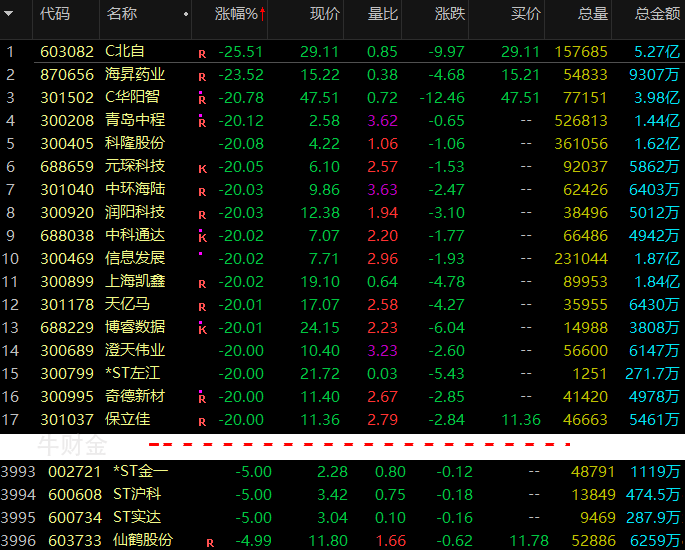Screen dimensions: 685x550
Task: Select stock name 信息发展
Action: coord(135,259)
